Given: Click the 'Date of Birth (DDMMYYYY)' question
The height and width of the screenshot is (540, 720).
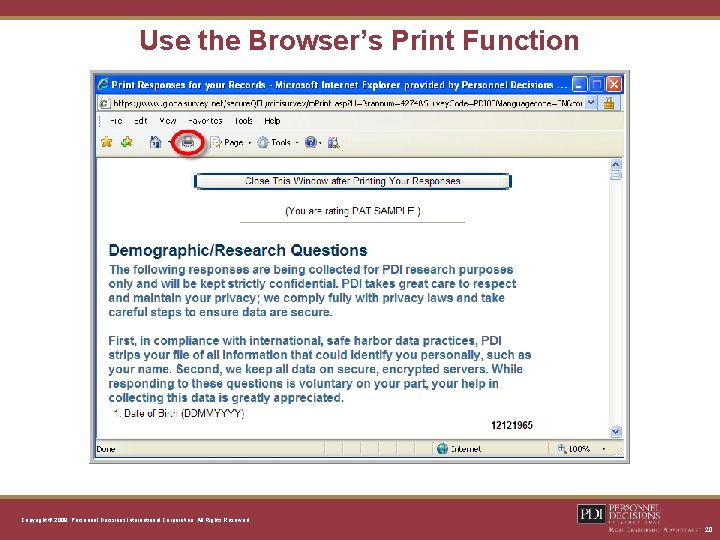Looking at the screenshot, I should (x=179, y=413).
